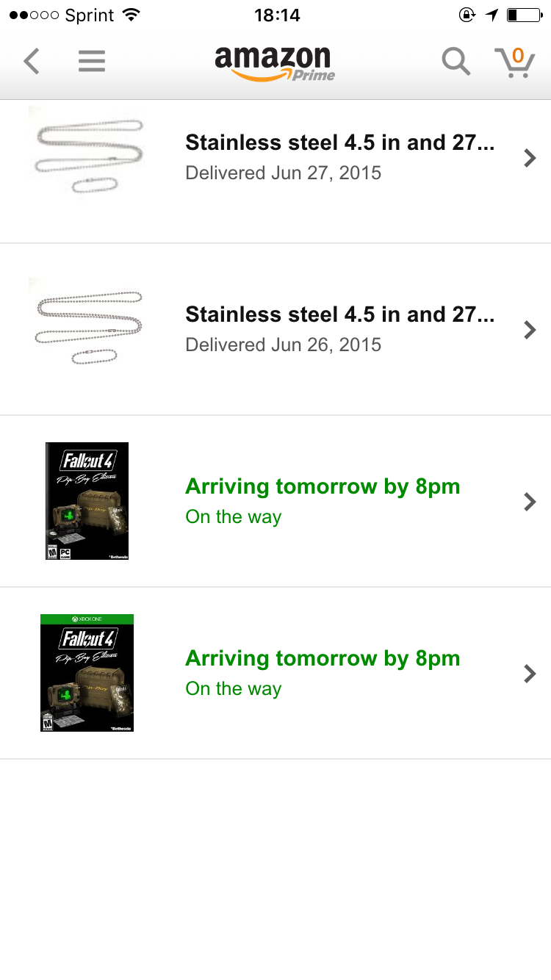Viewport: 551px width, 980px height.
Task: Open the hamburger menu
Action: coord(92,62)
